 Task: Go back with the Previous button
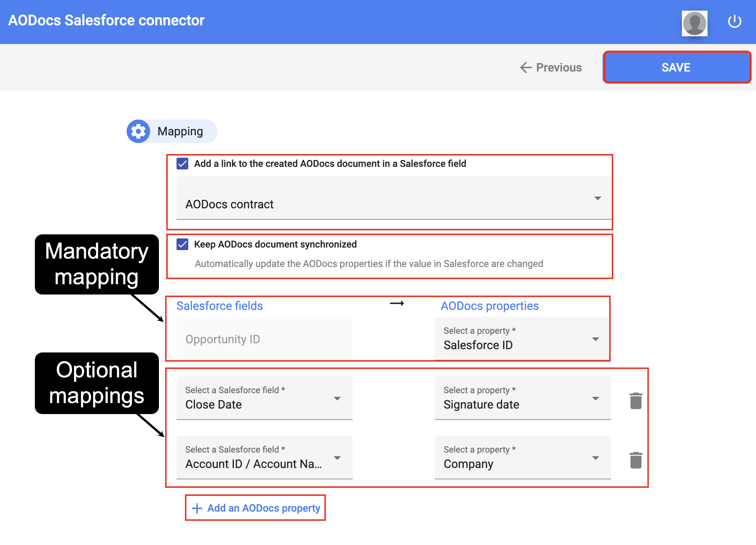point(551,67)
